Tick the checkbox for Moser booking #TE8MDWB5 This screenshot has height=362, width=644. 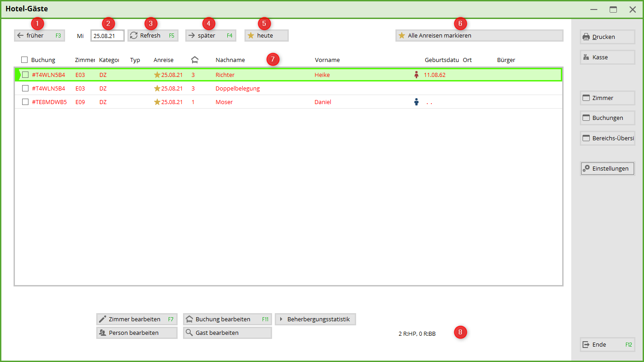pos(25,102)
